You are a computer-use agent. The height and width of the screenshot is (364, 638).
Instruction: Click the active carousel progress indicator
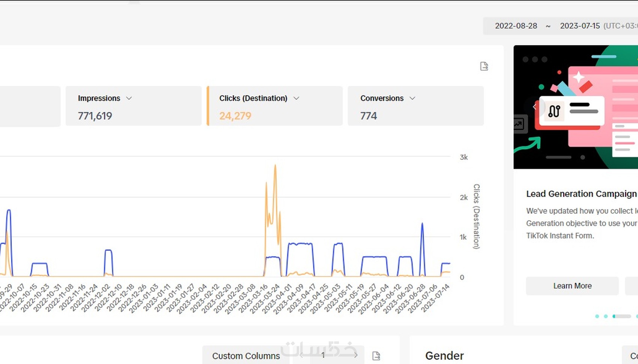pos(622,316)
